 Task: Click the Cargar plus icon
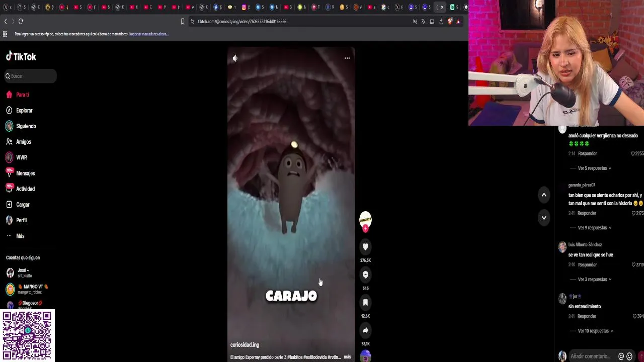(x=9, y=205)
